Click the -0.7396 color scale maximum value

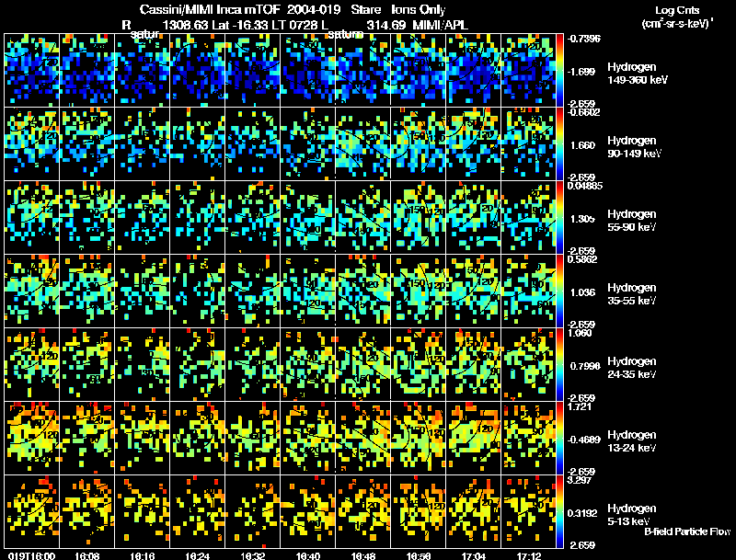coord(583,39)
